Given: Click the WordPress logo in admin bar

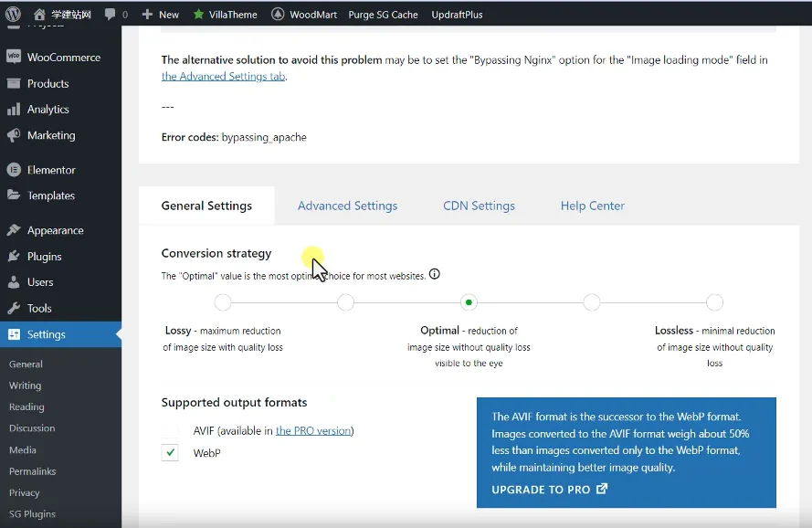Looking at the screenshot, I should (13, 14).
